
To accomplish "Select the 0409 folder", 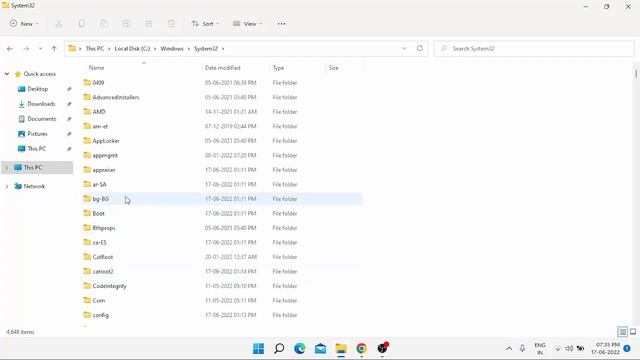I will click(98, 82).
